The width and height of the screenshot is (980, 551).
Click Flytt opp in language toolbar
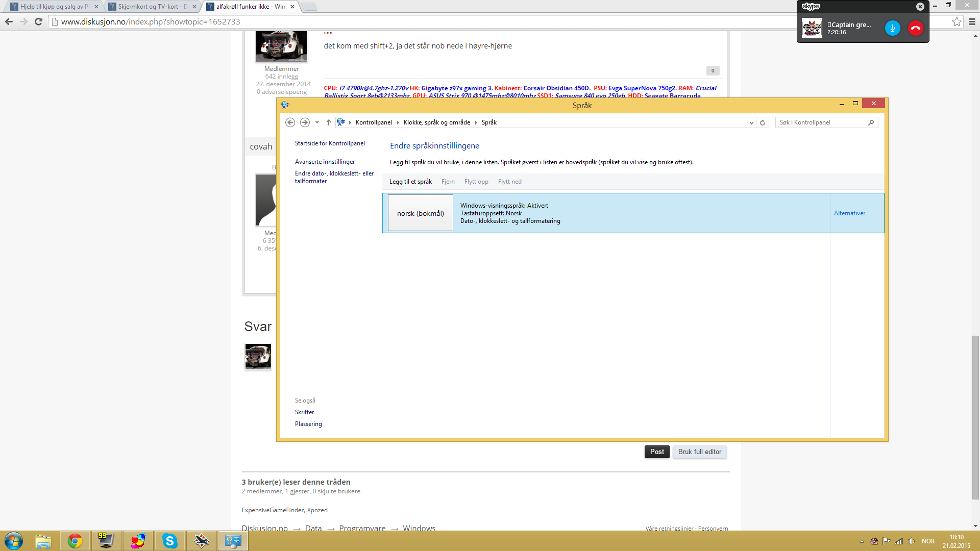coord(476,182)
